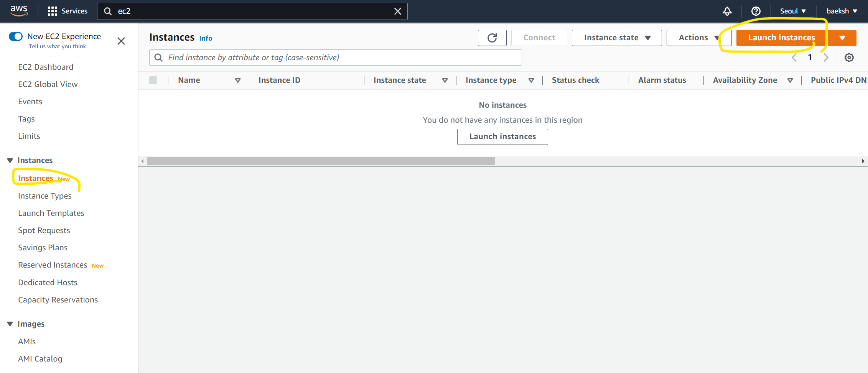Open the table preferences gear icon
The height and width of the screenshot is (373, 868).
tap(849, 58)
